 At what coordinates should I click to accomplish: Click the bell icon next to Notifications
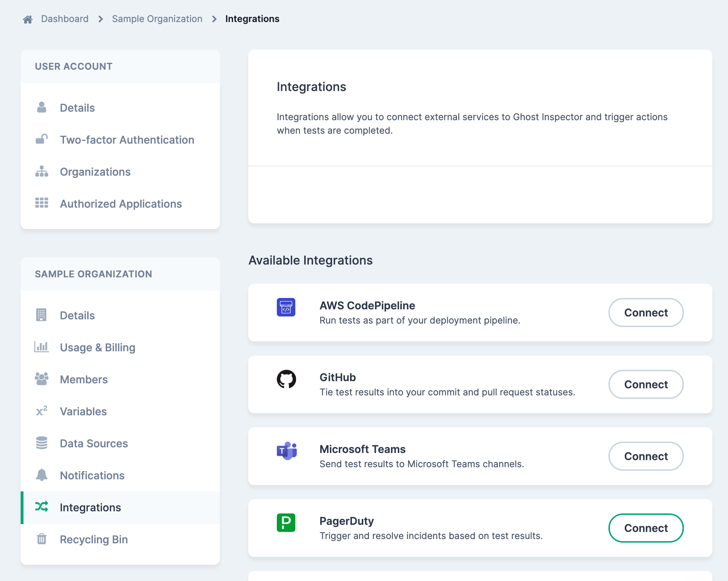(42, 475)
